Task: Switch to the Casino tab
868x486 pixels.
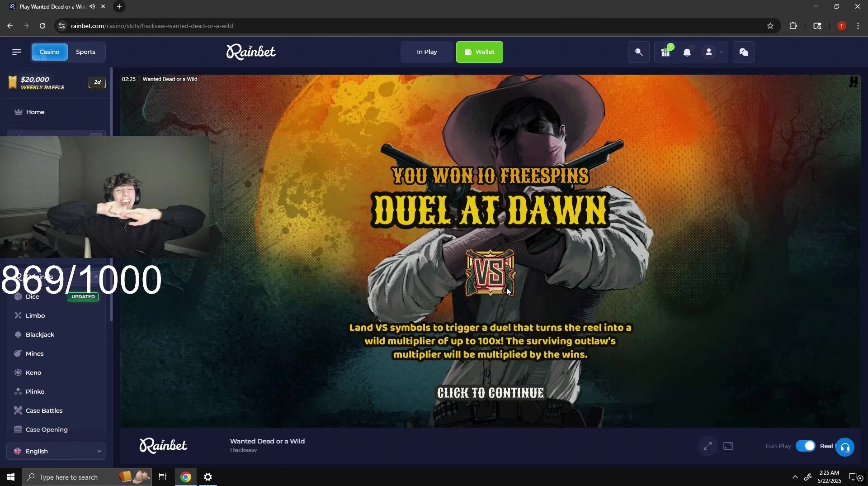Action: [49, 52]
